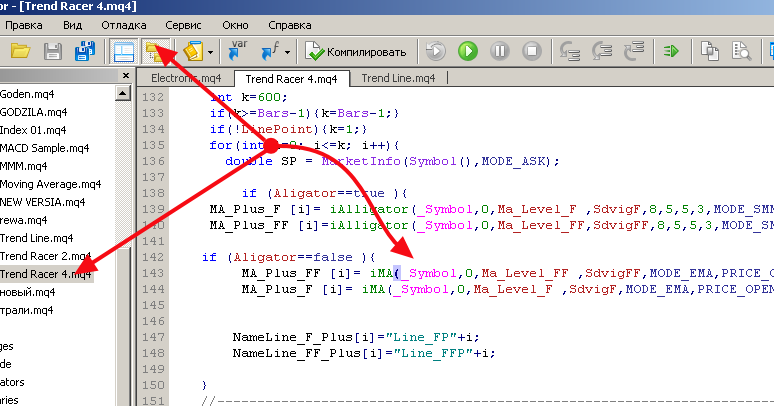Insert function with the f arrow icon

click(x=271, y=50)
